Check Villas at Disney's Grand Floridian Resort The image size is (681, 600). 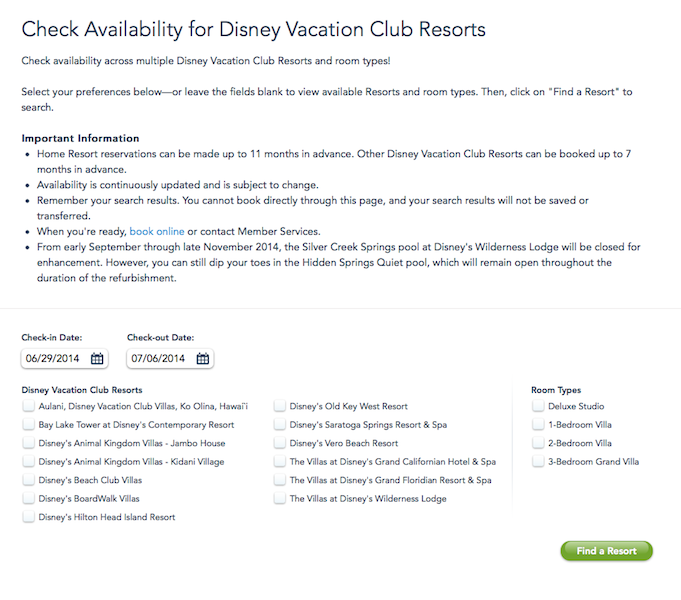click(280, 480)
